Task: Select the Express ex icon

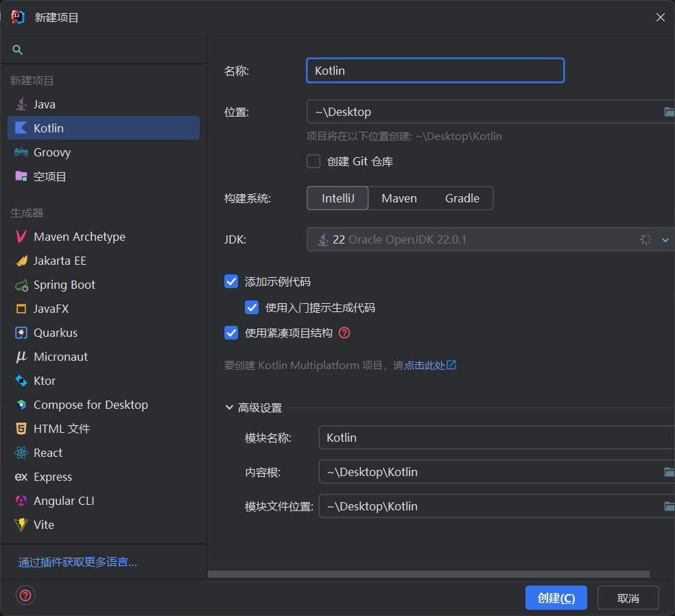Action: pos(21,477)
